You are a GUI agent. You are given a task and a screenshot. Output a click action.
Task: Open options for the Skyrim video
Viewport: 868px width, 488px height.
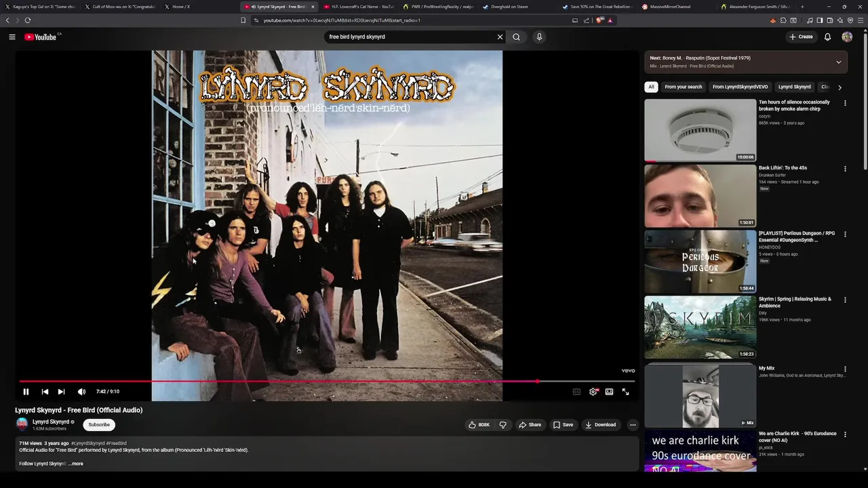[845, 300]
